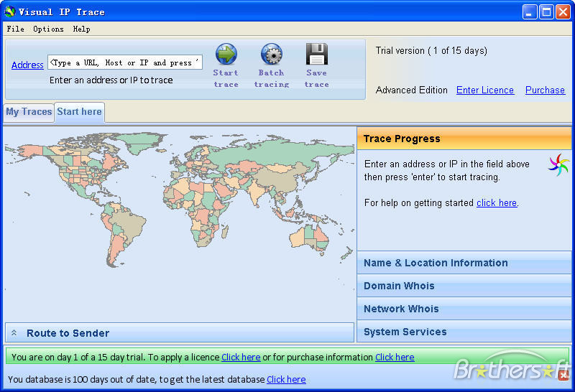Viewport: 575px width, 392px height.
Task: Click here link to get latest database
Action: (x=286, y=380)
